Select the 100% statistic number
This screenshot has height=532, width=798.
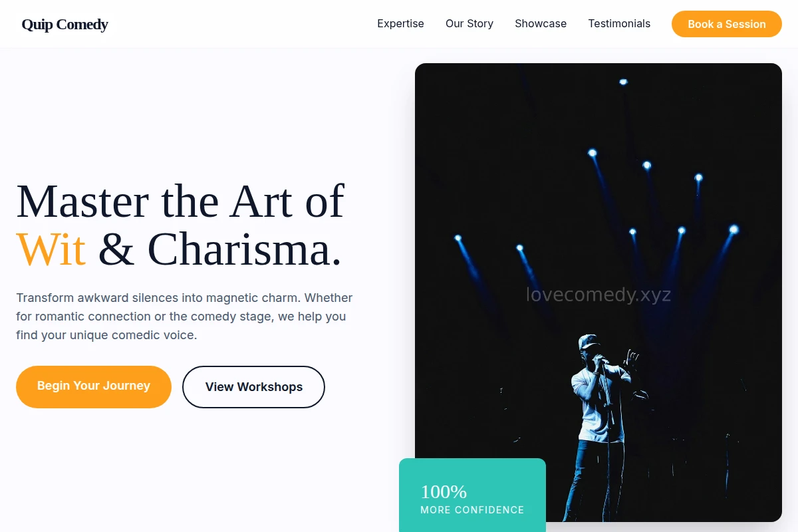tap(444, 491)
